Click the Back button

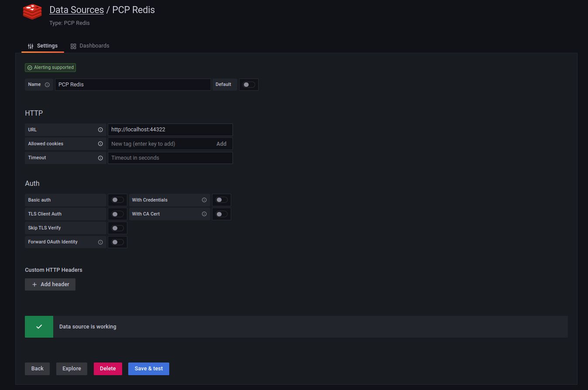click(38, 369)
